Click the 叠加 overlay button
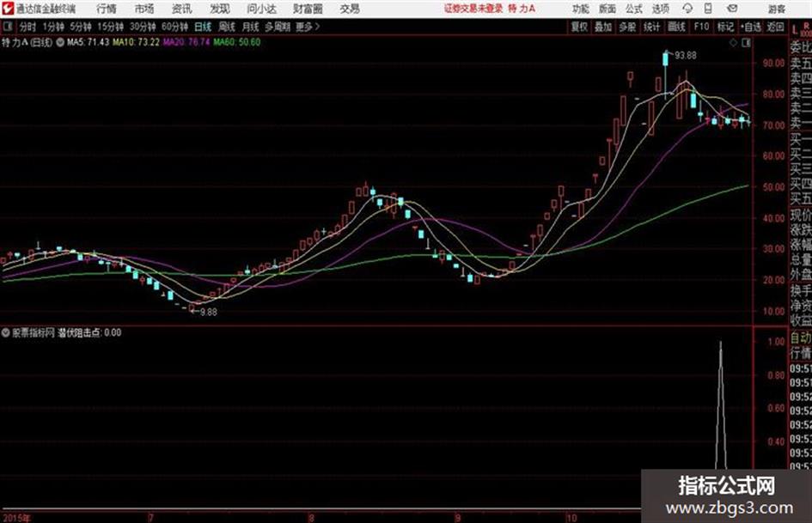This screenshot has height=523, width=812. click(x=603, y=27)
